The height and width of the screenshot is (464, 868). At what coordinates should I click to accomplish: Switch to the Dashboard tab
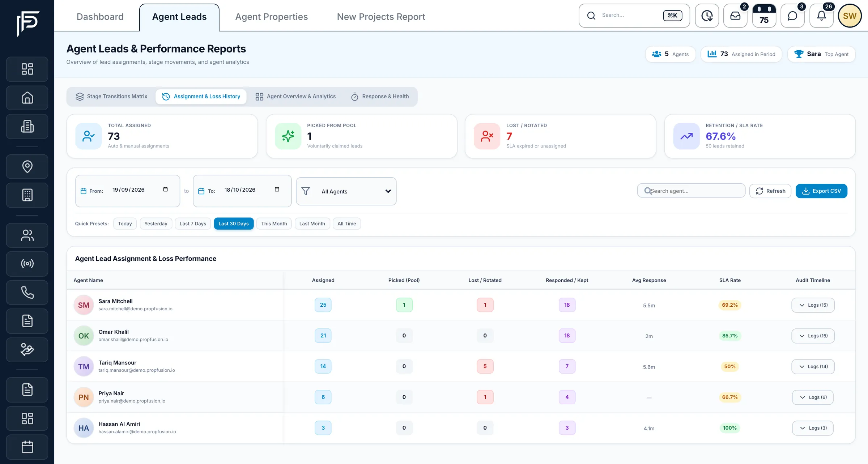coord(100,17)
